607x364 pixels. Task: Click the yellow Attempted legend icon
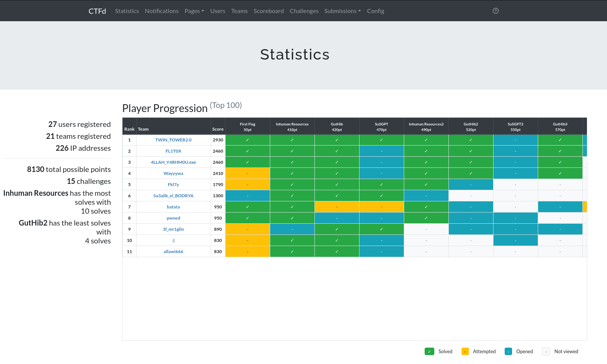tap(465, 351)
